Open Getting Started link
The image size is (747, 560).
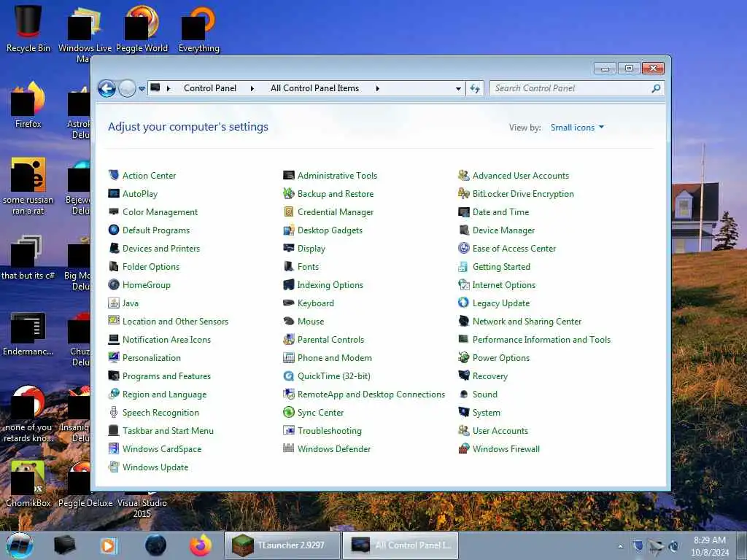[501, 266]
